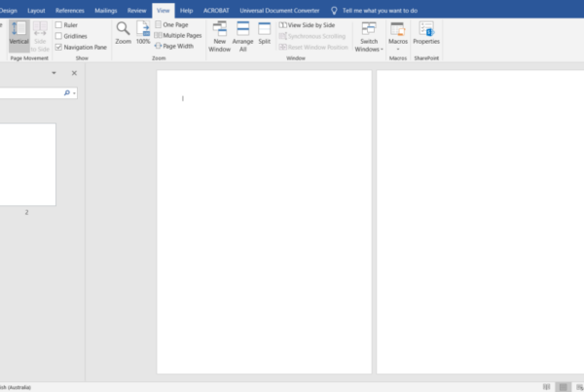This screenshot has height=392, width=584.
Task: Switch to Read Mode in status bar
Action: point(546,387)
